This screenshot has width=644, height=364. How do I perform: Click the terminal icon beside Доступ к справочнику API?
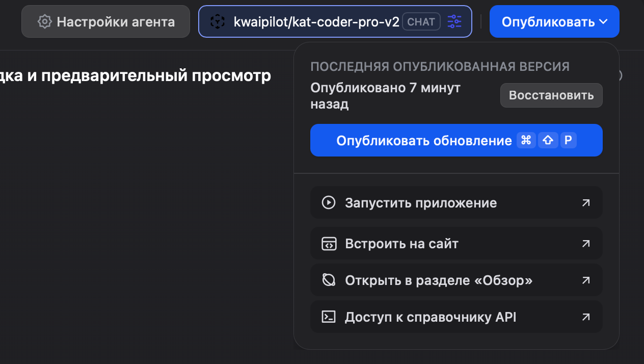point(330,317)
